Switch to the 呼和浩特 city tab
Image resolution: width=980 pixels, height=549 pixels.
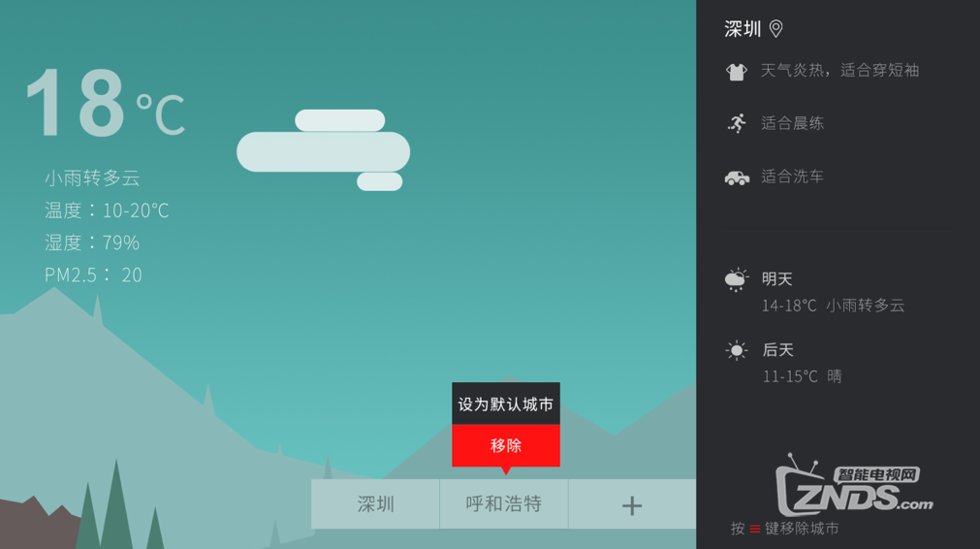coord(504,504)
